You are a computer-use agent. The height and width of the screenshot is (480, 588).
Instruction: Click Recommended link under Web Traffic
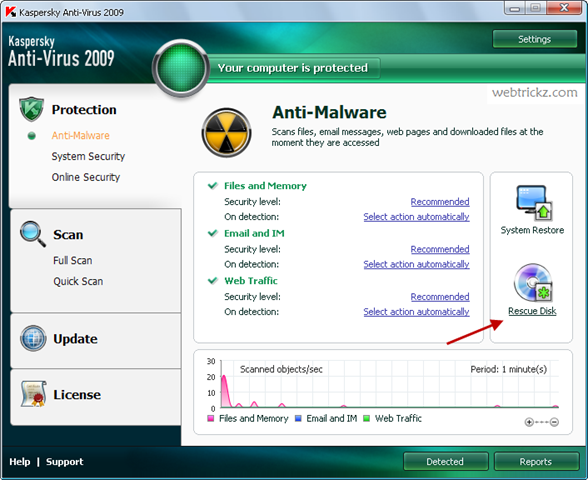[440, 297]
